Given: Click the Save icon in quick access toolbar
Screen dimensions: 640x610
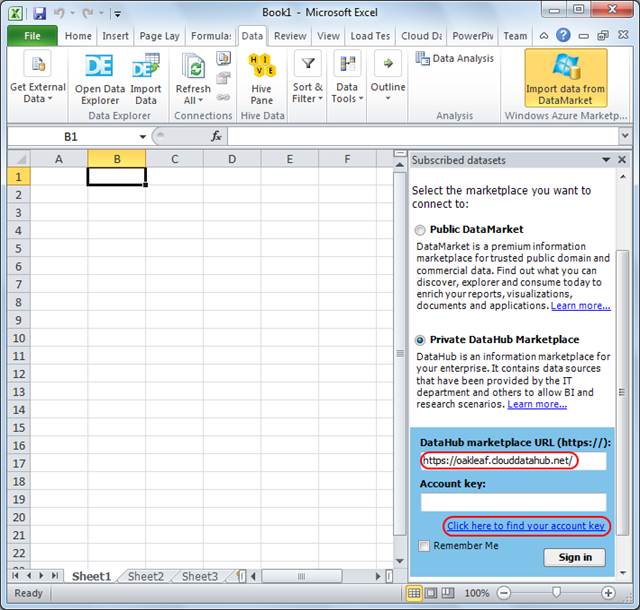Looking at the screenshot, I should [40, 13].
